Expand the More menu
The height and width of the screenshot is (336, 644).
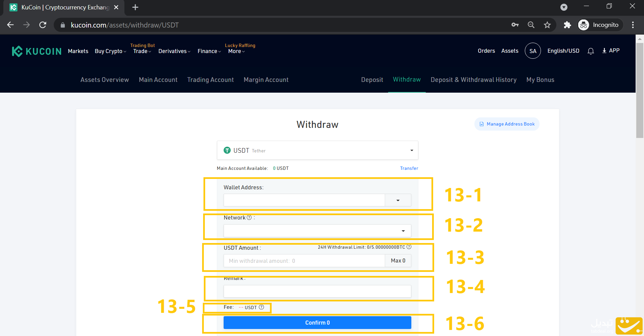pyautogui.click(x=236, y=51)
